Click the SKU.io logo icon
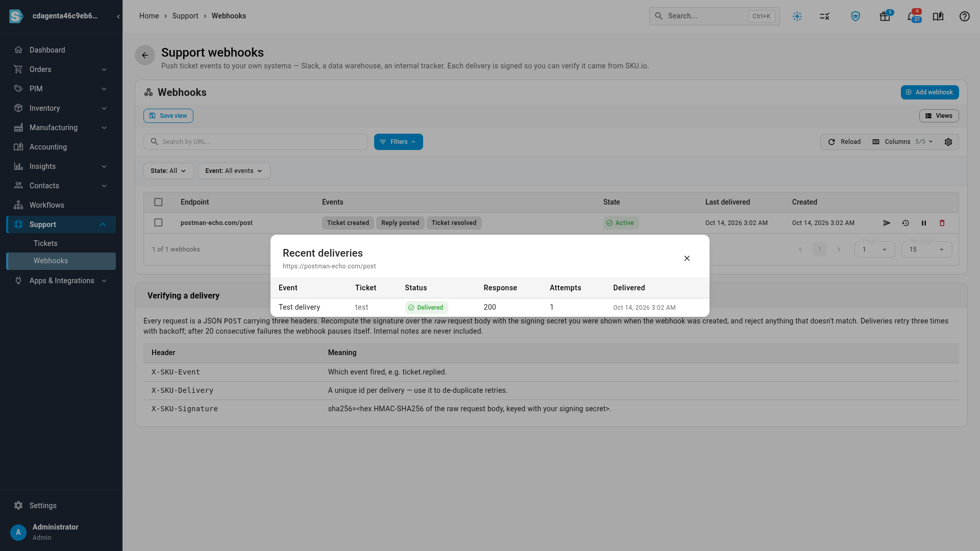The height and width of the screenshot is (551, 980). tap(16, 16)
